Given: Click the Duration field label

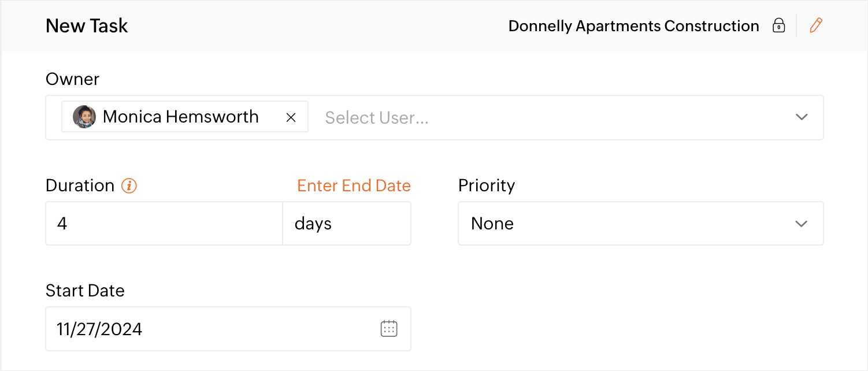Looking at the screenshot, I should tap(80, 185).
